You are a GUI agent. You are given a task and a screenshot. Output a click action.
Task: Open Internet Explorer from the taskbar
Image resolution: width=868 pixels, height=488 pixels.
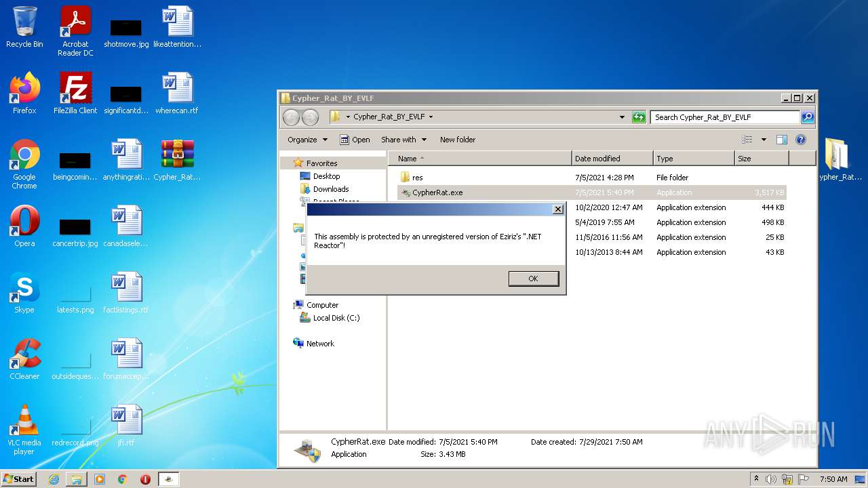coord(54,479)
